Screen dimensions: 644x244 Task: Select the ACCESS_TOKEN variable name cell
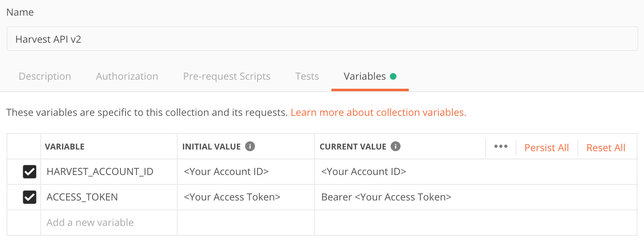point(109,197)
